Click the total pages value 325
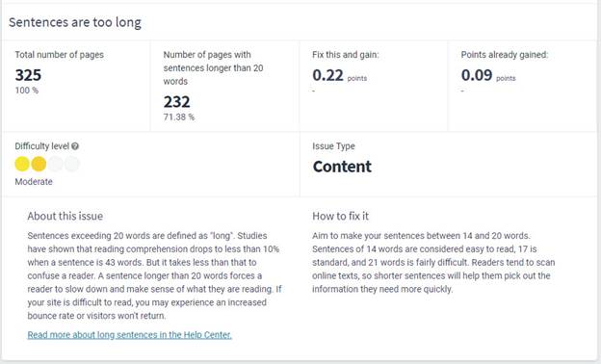The image size is (601, 364). (28, 75)
